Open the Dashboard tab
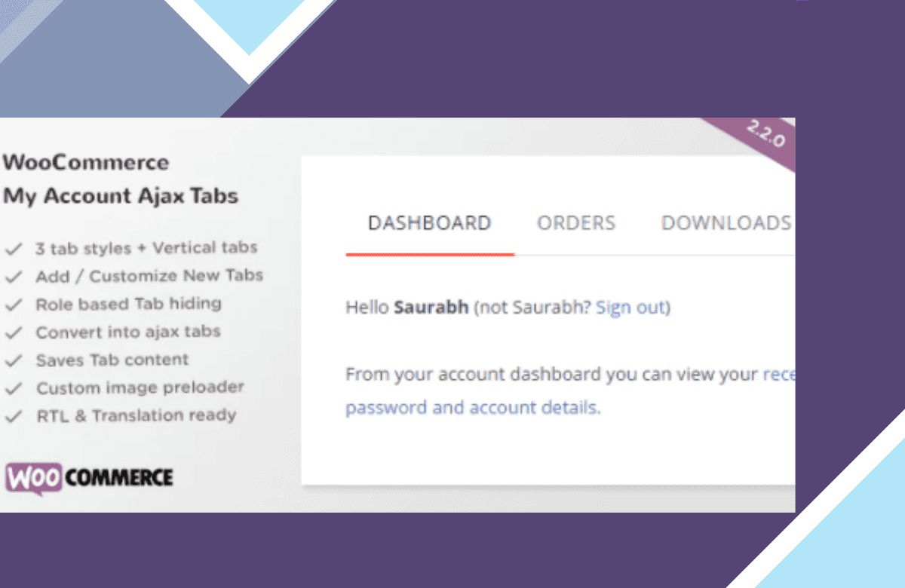 click(430, 223)
